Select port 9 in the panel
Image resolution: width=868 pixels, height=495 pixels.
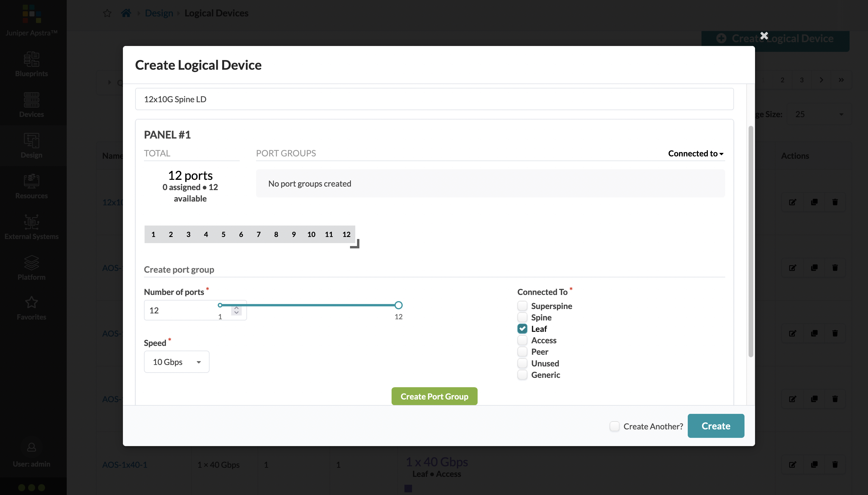294,234
